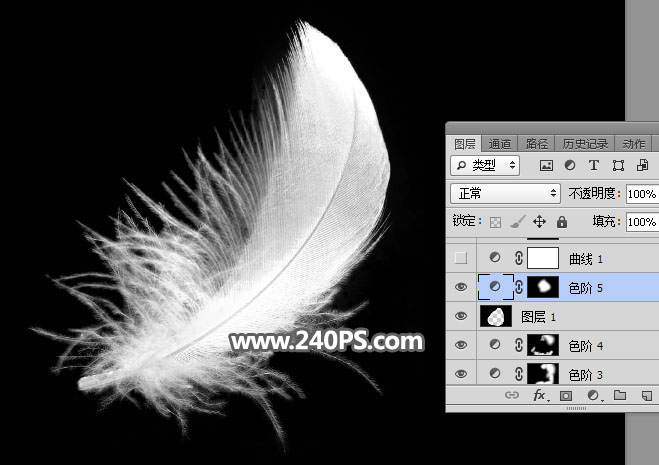This screenshot has height=465, width=659.
Task: Open the 动作 tab
Action: (x=634, y=144)
